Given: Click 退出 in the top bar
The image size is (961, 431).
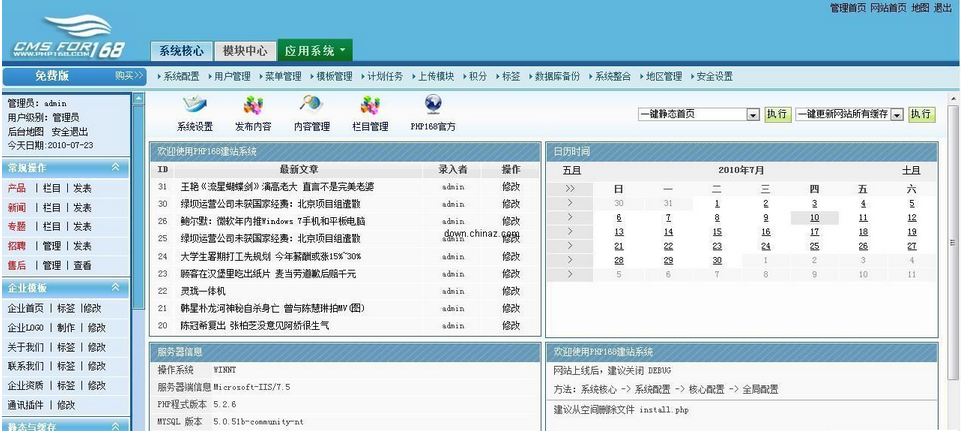Looking at the screenshot, I should click(942, 8).
